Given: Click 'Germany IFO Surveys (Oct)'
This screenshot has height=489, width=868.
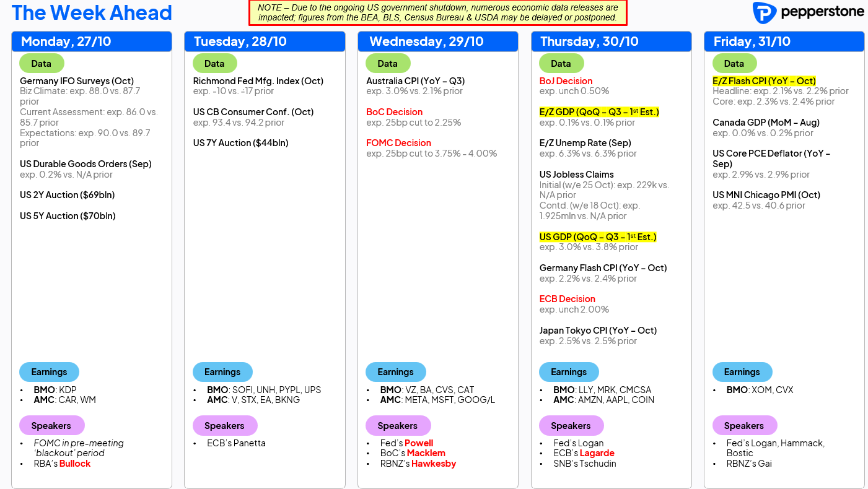Looking at the screenshot, I should (x=77, y=81).
